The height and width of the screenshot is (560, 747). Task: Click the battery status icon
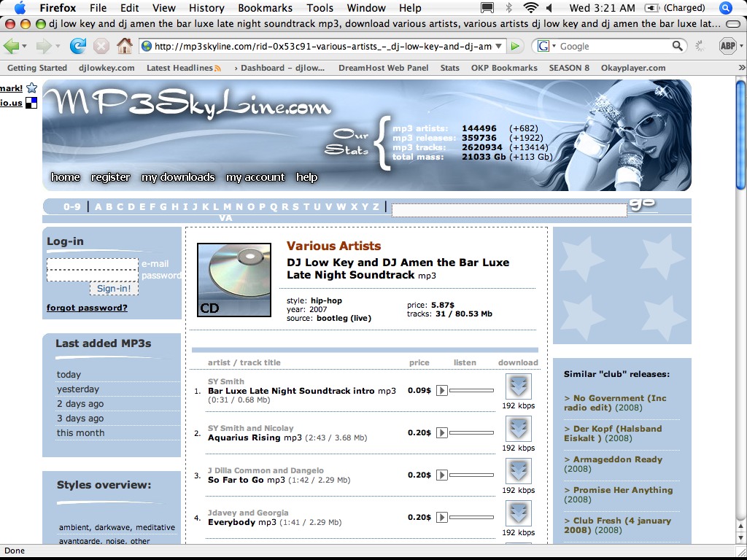tap(651, 8)
